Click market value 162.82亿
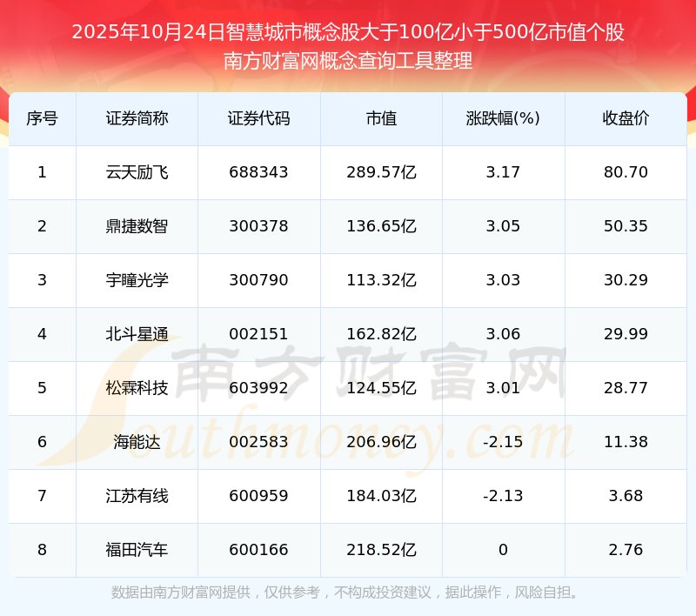Screen dimensions: 696x616 381,334
